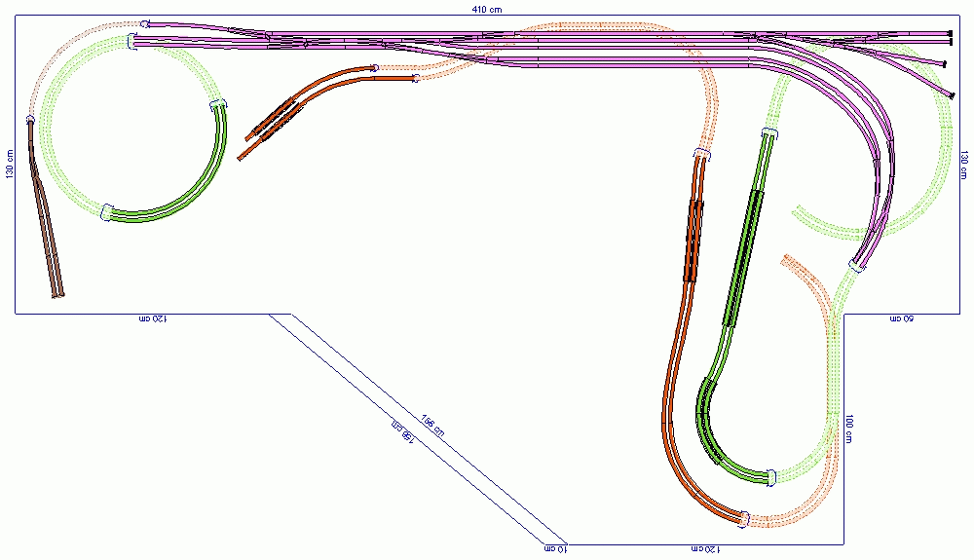Select the dark platform section on orange straight track
Screen dimensions: 974x560
[693, 239]
